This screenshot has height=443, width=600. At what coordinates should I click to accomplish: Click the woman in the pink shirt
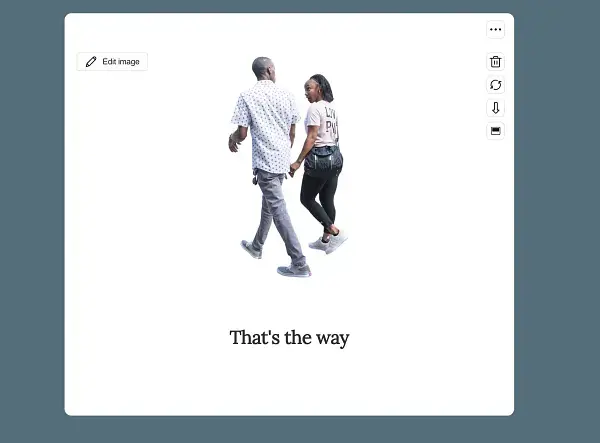point(322,125)
